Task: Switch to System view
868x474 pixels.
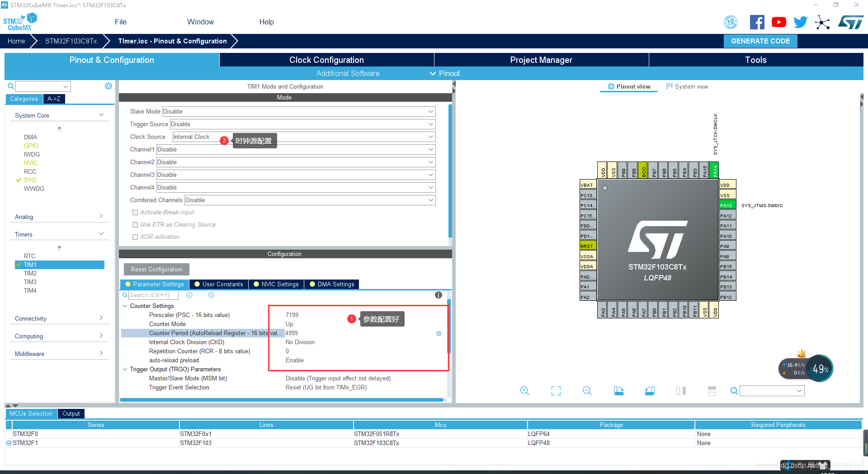Action: coord(687,86)
